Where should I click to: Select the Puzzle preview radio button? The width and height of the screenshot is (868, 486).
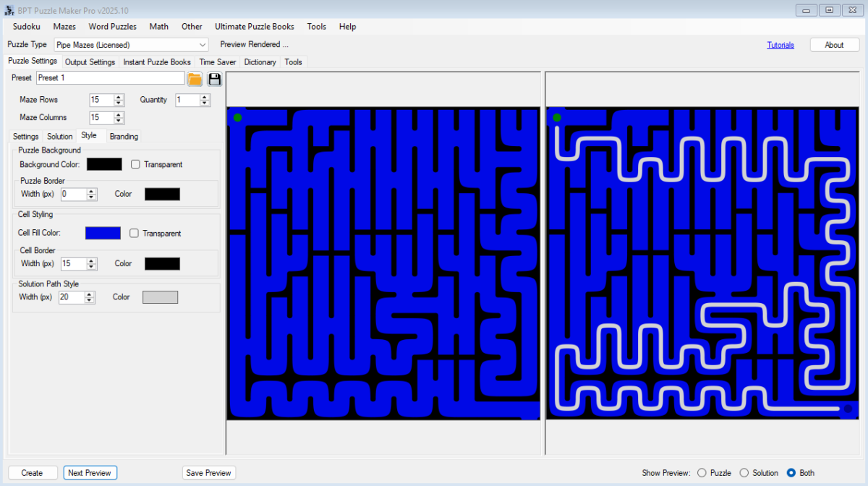701,472
